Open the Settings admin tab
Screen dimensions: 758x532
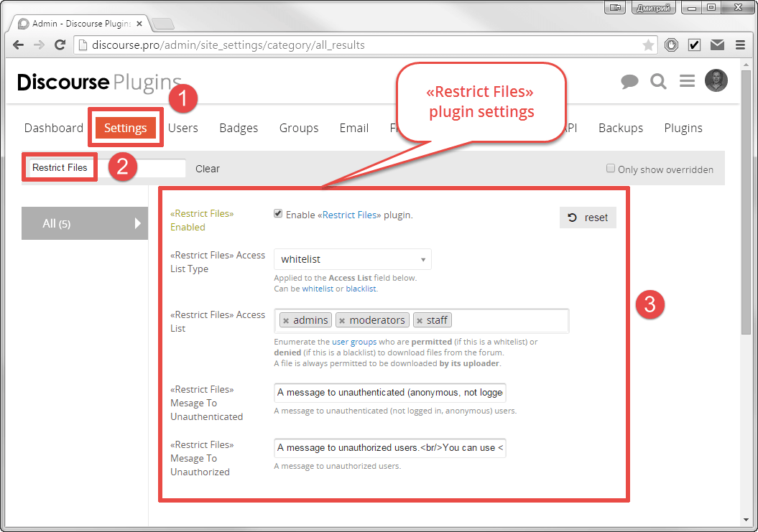coord(126,128)
